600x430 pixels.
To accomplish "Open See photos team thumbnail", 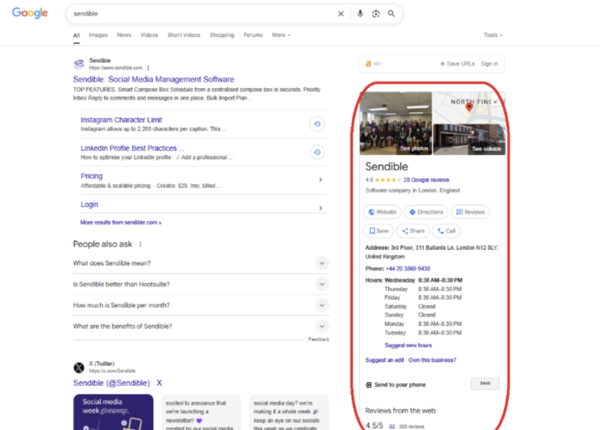I will click(x=396, y=123).
